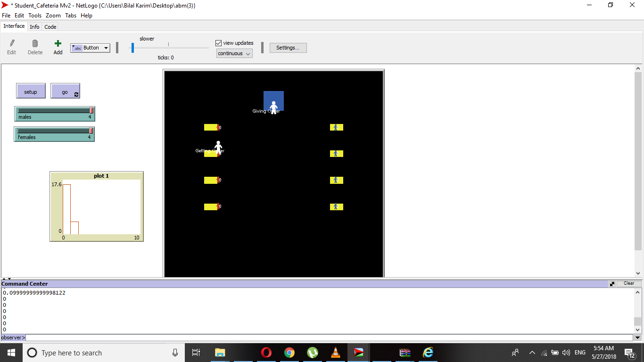Open the model Settings dialog
Viewport: 644px width, 362px height.
[288, 48]
